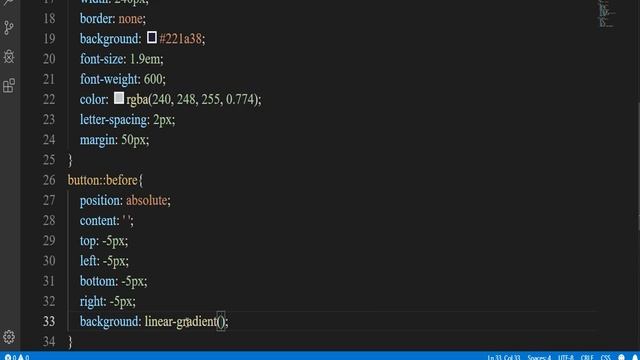Image resolution: width=640 pixels, height=360 pixels.
Task: Click the 'font-weight' property on line 21
Action: coord(109,79)
